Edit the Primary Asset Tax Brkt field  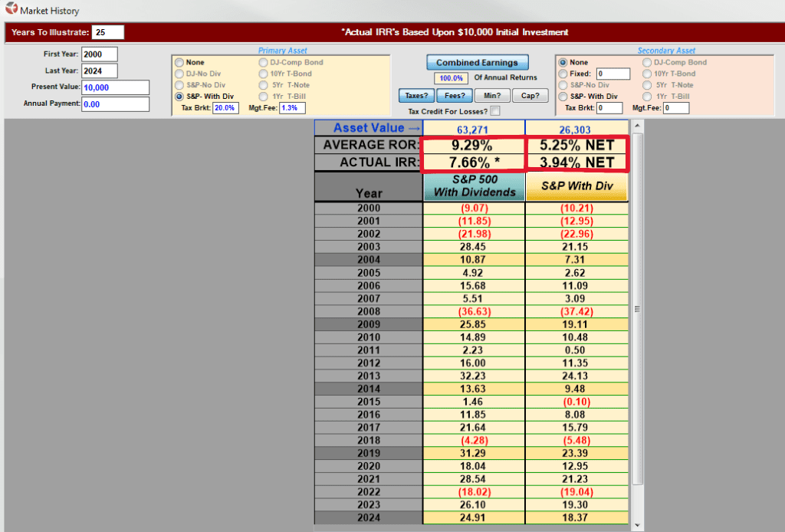pyautogui.click(x=225, y=107)
